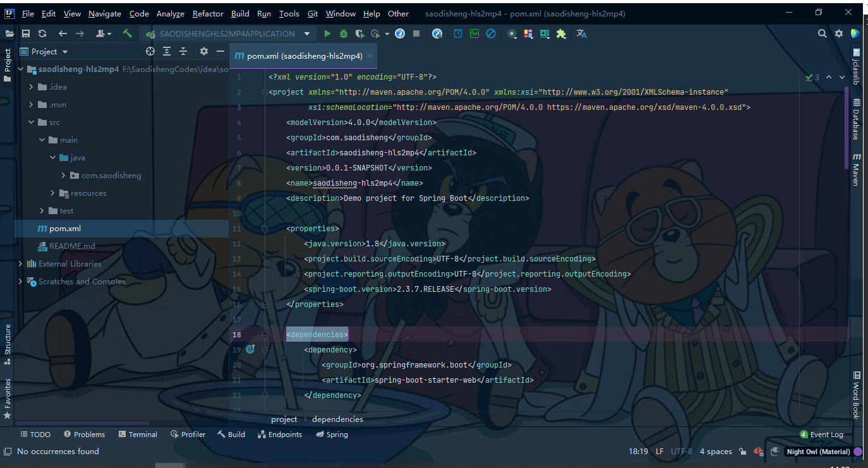
Task: Open the Endpoints tool window
Action: [x=280, y=435]
